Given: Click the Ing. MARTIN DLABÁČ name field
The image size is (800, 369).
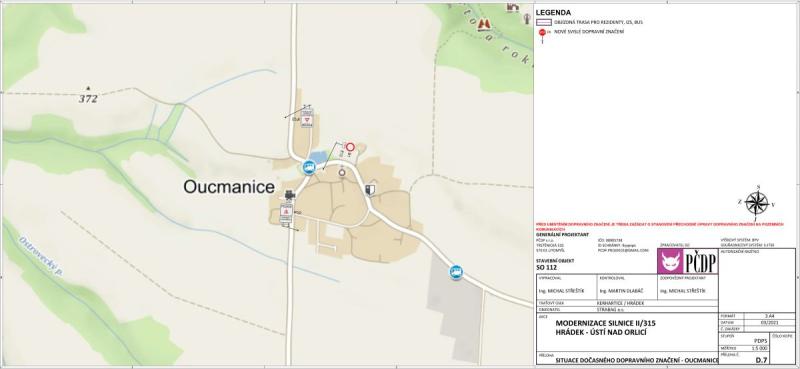Looking at the screenshot, I should [621, 290].
